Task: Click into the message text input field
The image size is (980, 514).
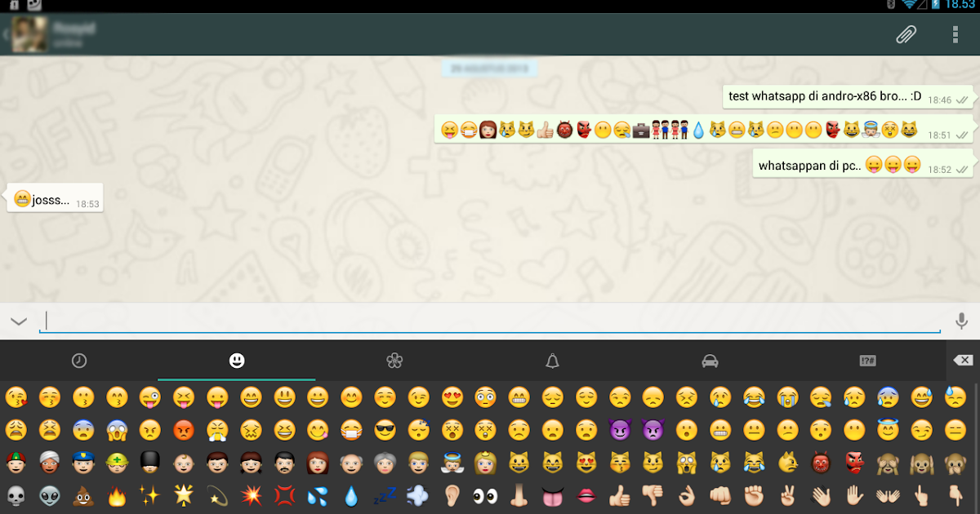Action: [x=490, y=321]
